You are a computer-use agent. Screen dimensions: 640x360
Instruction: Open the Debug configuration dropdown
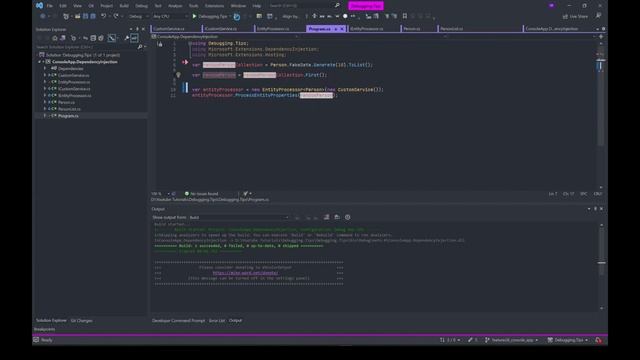[x=139, y=16]
